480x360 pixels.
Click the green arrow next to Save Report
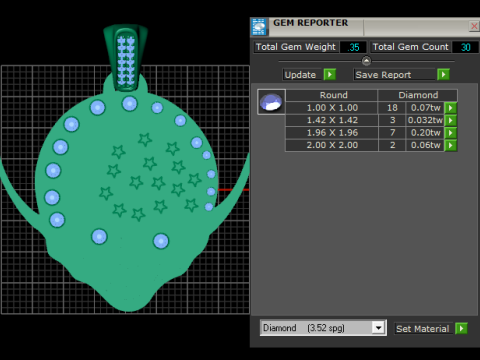point(443,74)
